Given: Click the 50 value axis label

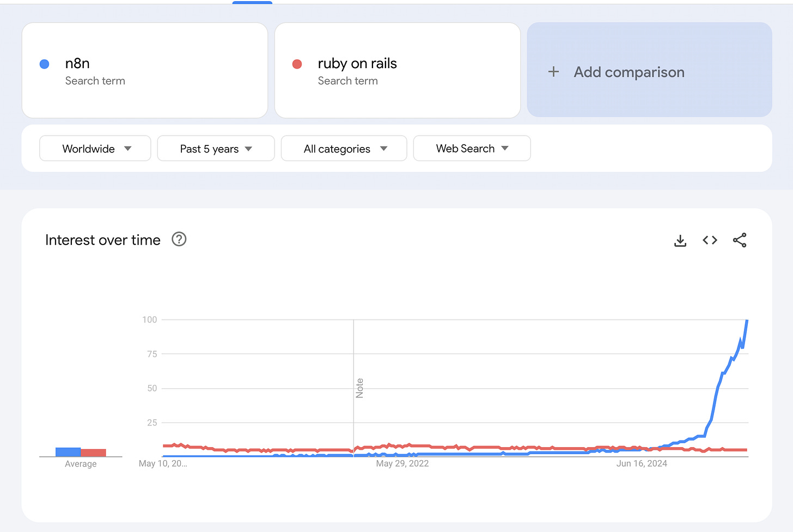Looking at the screenshot, I should point(152,388).
